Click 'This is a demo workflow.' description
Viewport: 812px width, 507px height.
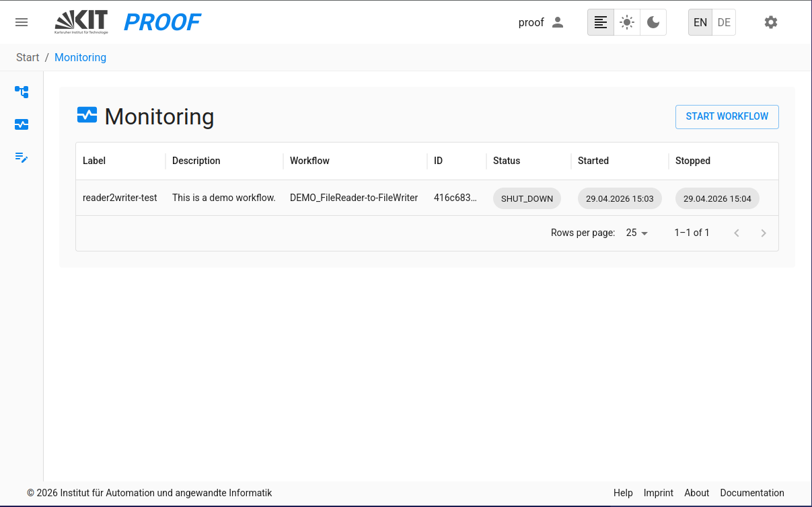(224, 198)
